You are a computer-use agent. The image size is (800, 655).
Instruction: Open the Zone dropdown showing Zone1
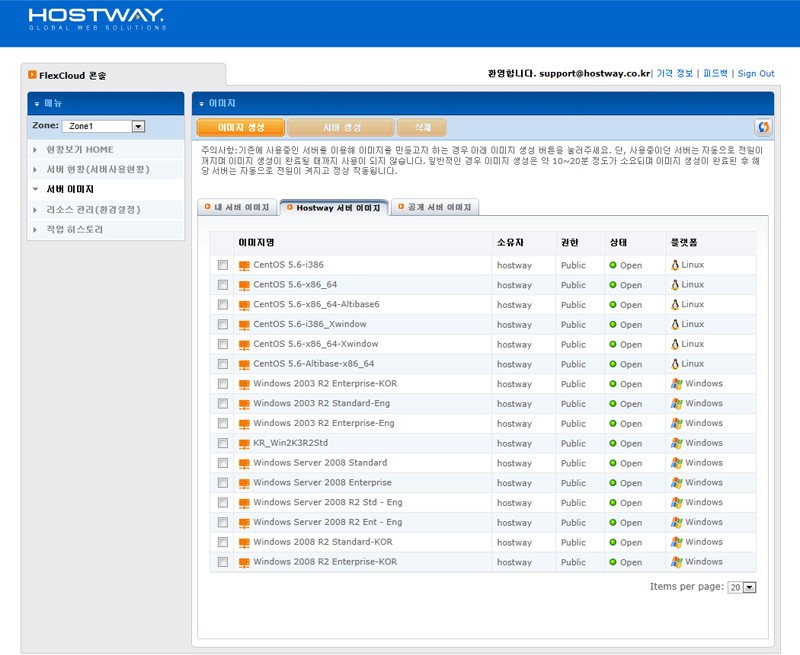[x=104, y=126]
